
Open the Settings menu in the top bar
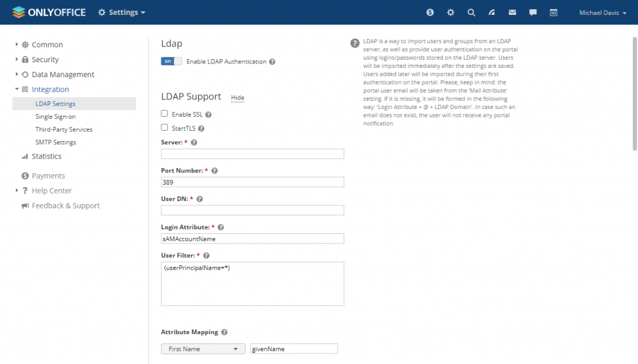(122, 12)
